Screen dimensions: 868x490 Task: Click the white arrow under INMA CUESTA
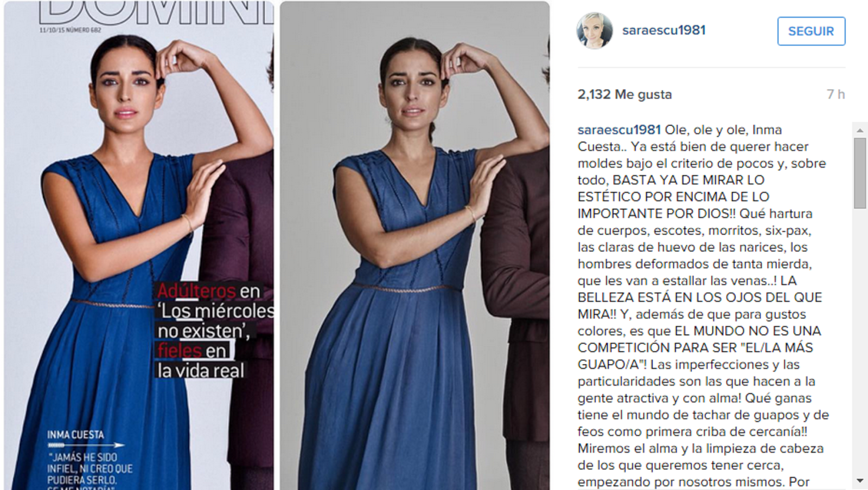point(86,445)
